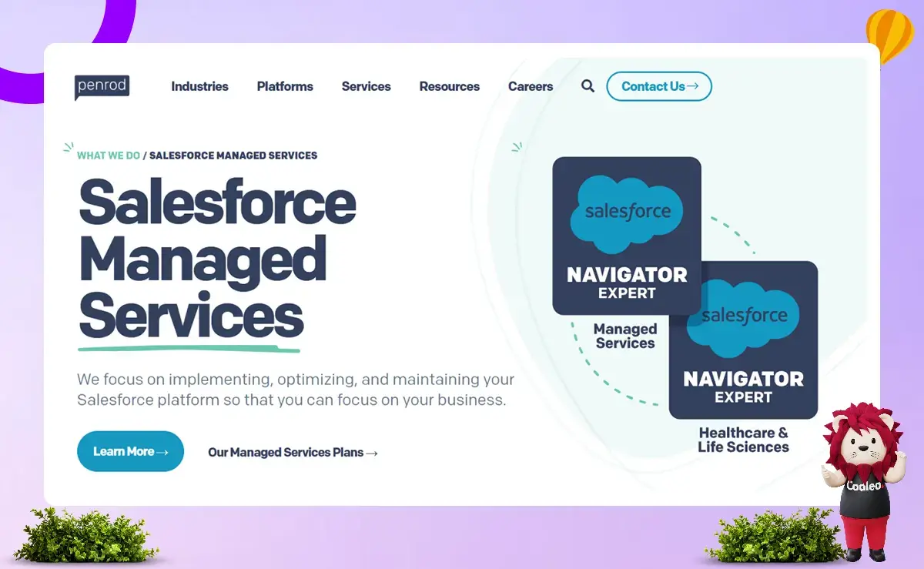Open the search magnifying glass icon
Screen dimensions: 924x569
(x=588, y=86)
